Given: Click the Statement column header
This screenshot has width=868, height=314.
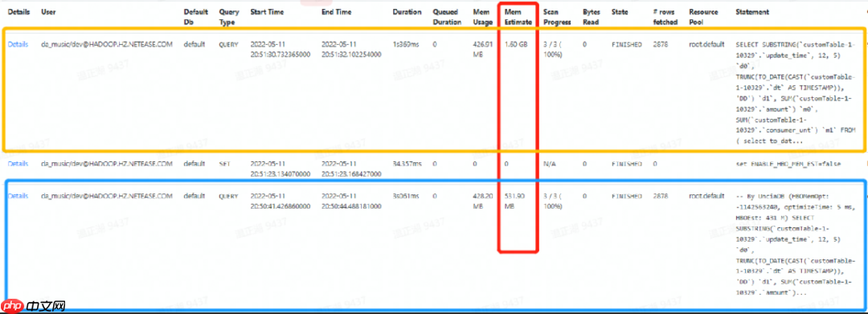Looking at the screenshot, I should click(x=752, y=12).
